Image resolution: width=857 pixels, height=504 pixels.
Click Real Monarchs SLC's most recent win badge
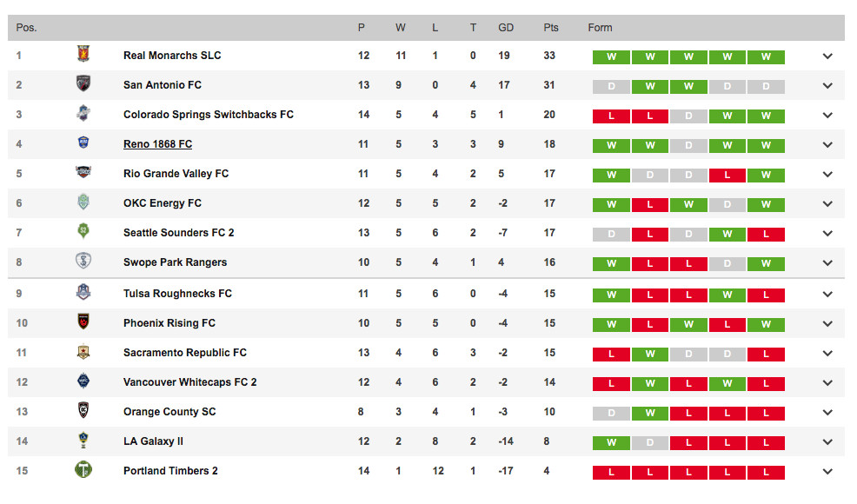767,57
